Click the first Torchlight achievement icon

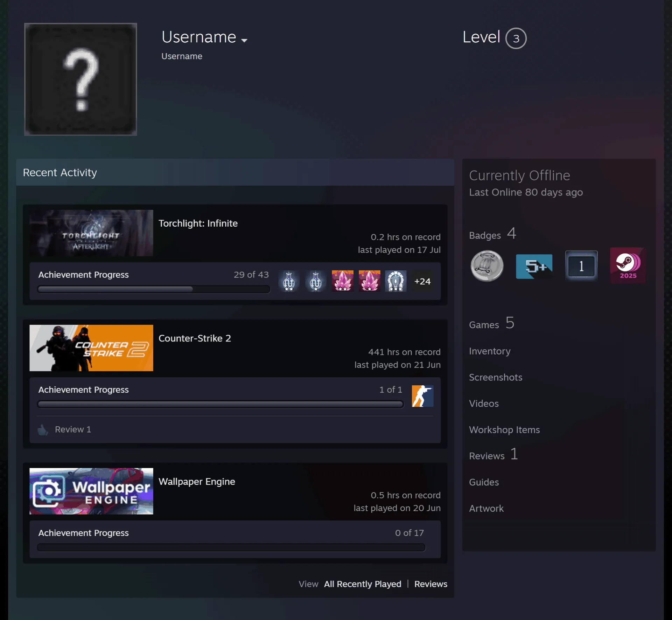289,281
